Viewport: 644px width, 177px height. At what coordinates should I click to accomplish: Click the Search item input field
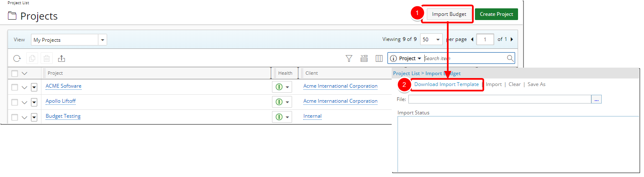point(464,58)
